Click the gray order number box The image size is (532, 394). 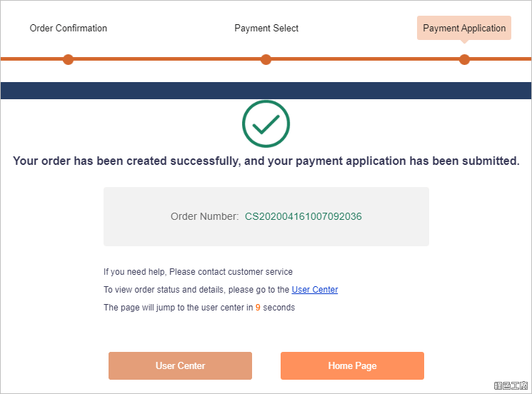pyautogui.click(x=266, y=217)
